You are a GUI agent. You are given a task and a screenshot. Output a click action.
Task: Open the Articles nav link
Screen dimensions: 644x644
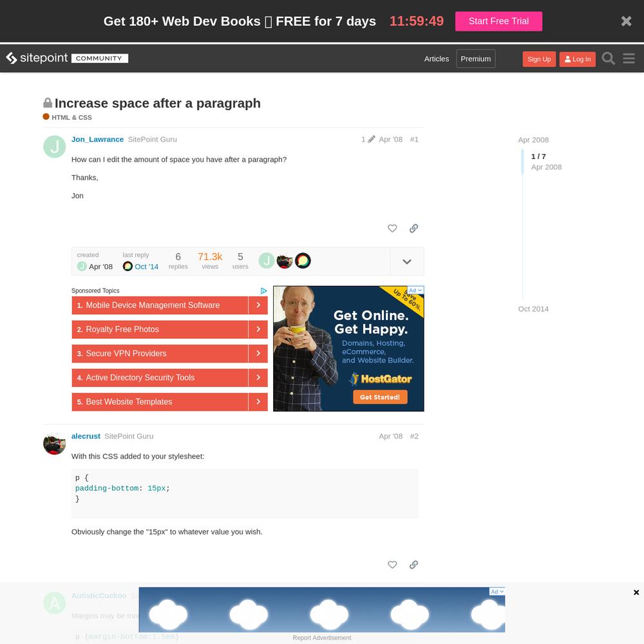pyautogui.click(x=436, y=59)
